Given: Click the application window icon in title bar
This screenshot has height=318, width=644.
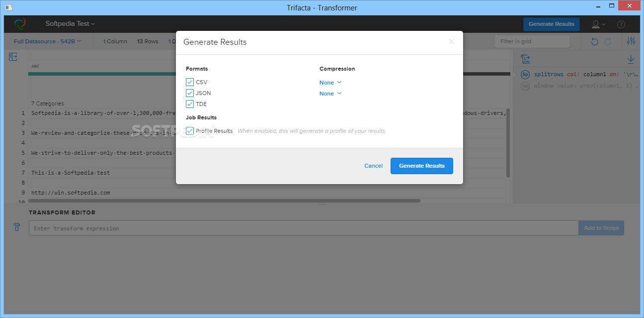Looking at the screenshot, I should [x=8, y=7].
